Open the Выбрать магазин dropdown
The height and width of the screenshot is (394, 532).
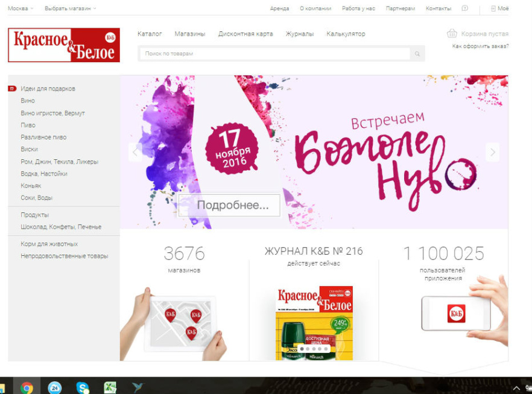[x=70, y=8]
